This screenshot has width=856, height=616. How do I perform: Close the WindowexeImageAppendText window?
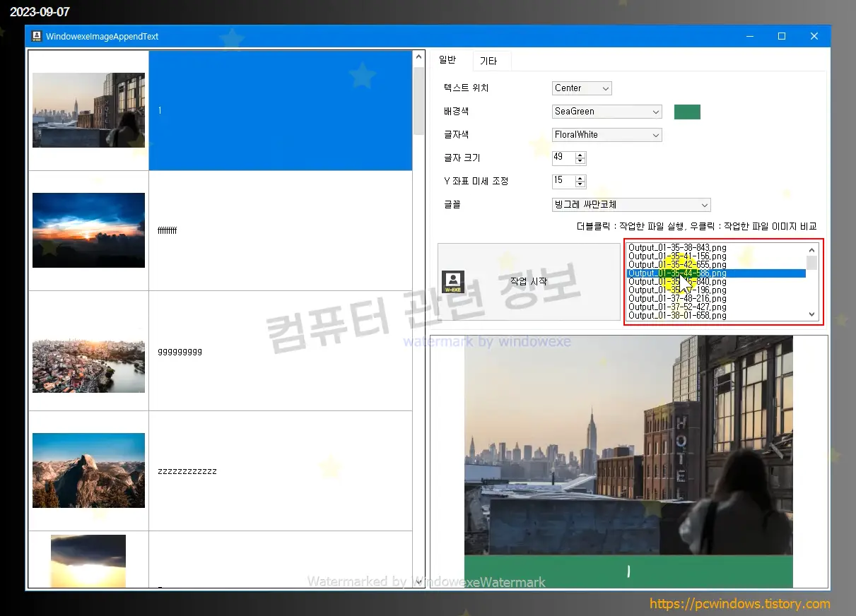[x=814, y=36]
